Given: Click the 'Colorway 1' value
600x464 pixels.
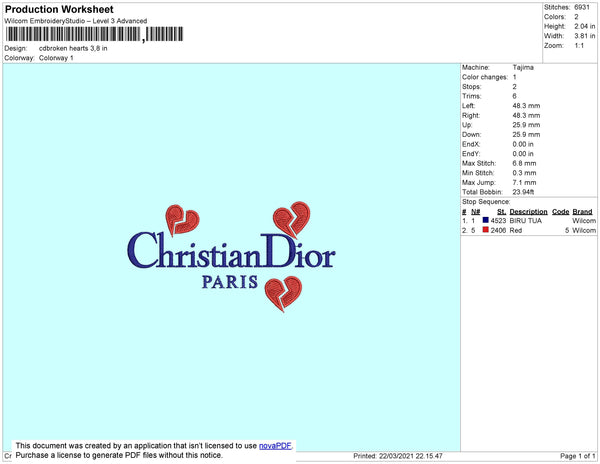Looking at the screenshot, I should 56,58.
